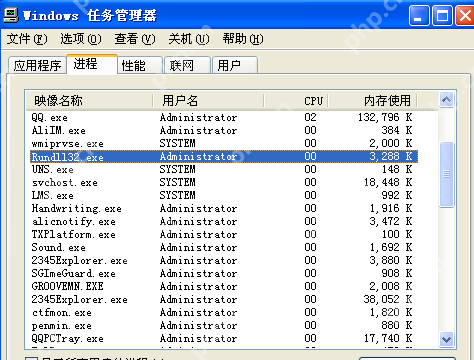Click Administrator in the QQ.exe row
The image size is (474, 360).
[198, 117]
